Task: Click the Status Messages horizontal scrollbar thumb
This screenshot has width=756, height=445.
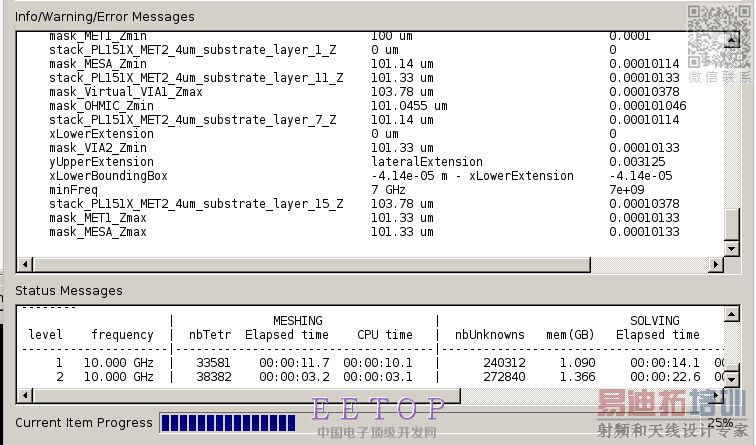Action: [x=246, y=395]
